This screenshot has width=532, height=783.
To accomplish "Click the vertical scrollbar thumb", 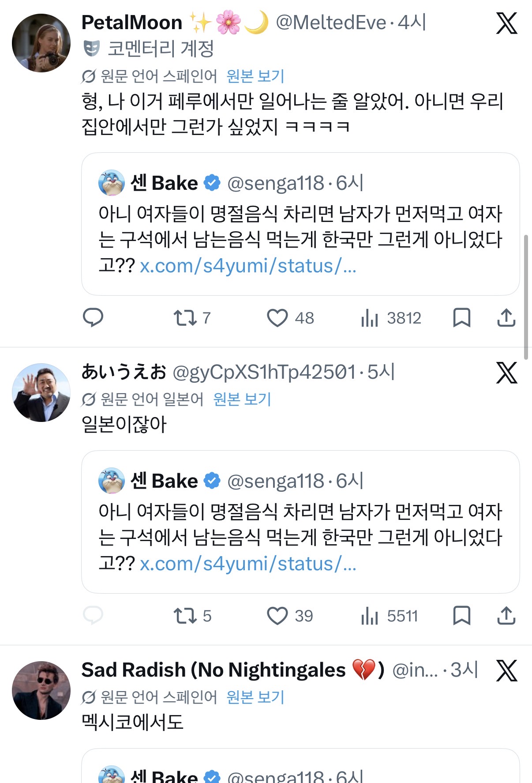I will (x=525, y=297).
